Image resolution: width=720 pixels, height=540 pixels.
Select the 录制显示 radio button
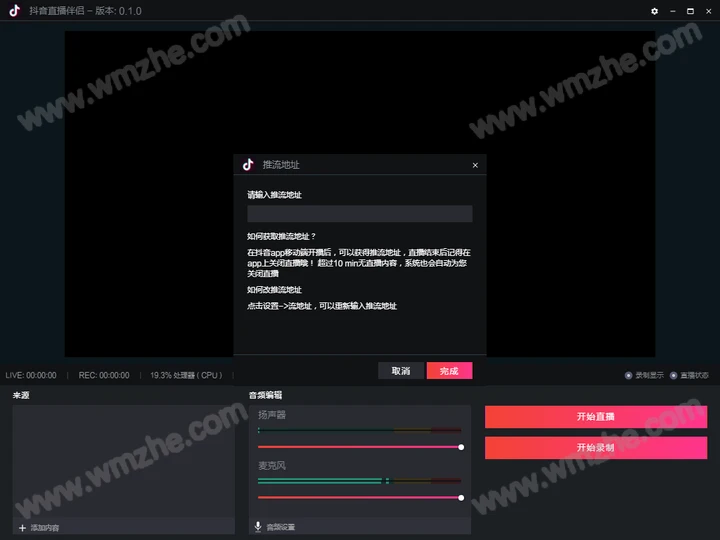click(628, 375)
